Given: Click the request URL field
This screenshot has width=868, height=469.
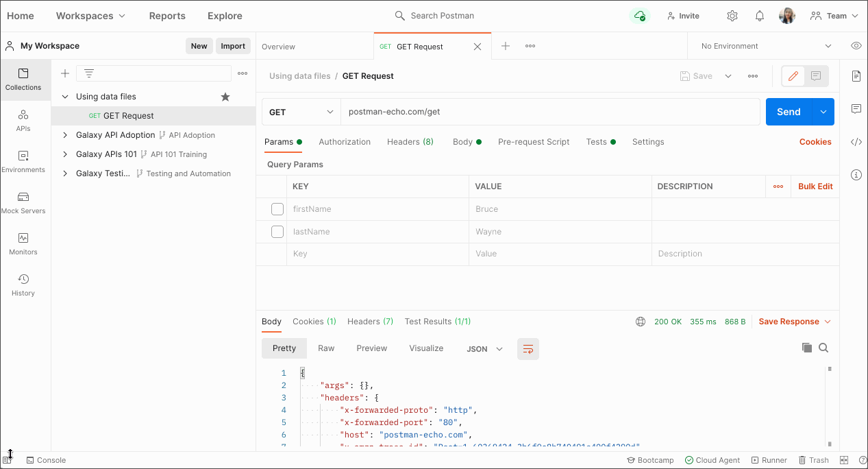Looking at the screenshot, I should point(551,112).
